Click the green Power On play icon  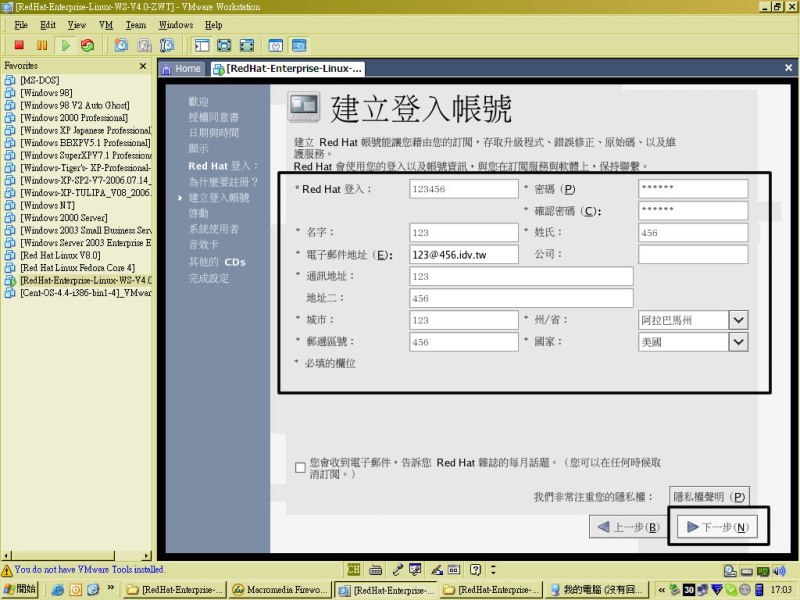coord(65,45)
